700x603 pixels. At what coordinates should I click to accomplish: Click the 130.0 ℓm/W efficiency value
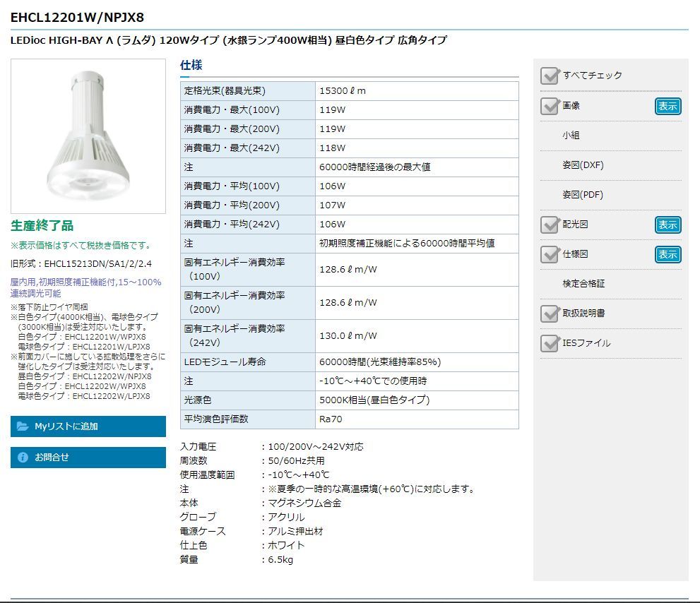(348, 335)
